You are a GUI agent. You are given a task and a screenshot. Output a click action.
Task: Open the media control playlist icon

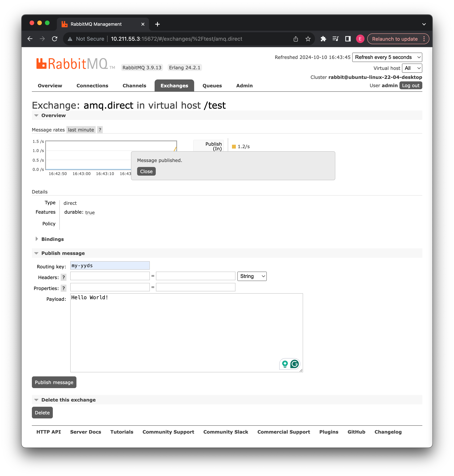pos(336,39)
